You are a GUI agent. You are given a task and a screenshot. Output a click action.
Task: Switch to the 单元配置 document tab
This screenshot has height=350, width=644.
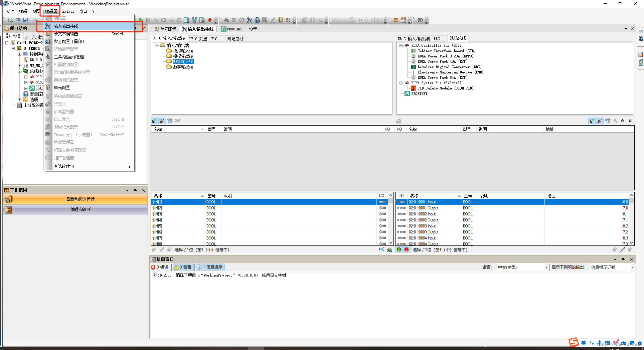pos(165,29)
